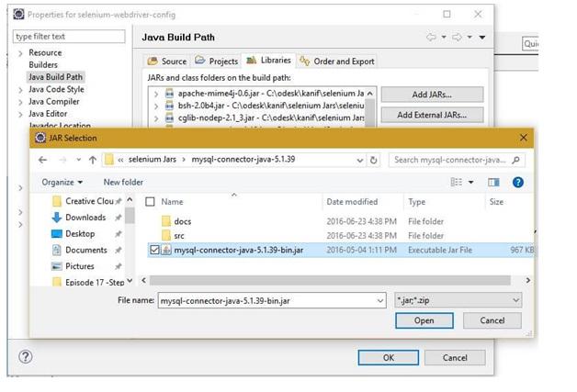Close the JAR Selection dialog

point(524,138)
